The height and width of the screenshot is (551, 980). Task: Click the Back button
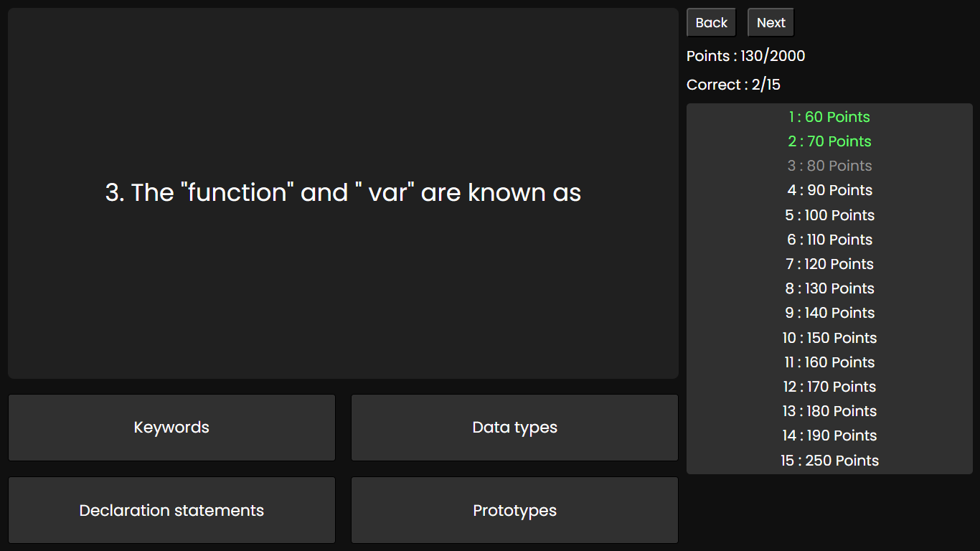[x=711, y=23]
